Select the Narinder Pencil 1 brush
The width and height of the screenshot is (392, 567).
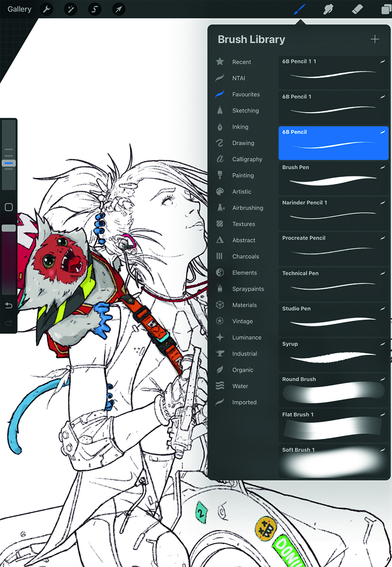(333, 214)
